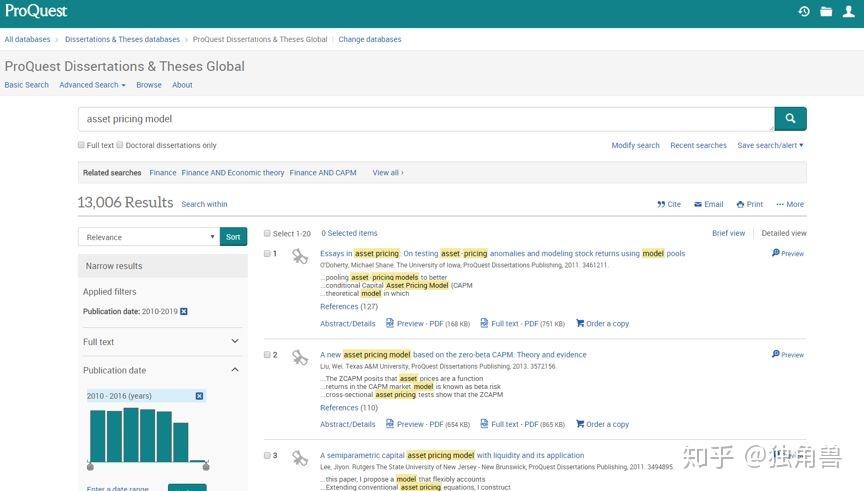864x491 pixels.
Task: Open Full text - PDF (751 KB)
Action: (x=522, y=323)
